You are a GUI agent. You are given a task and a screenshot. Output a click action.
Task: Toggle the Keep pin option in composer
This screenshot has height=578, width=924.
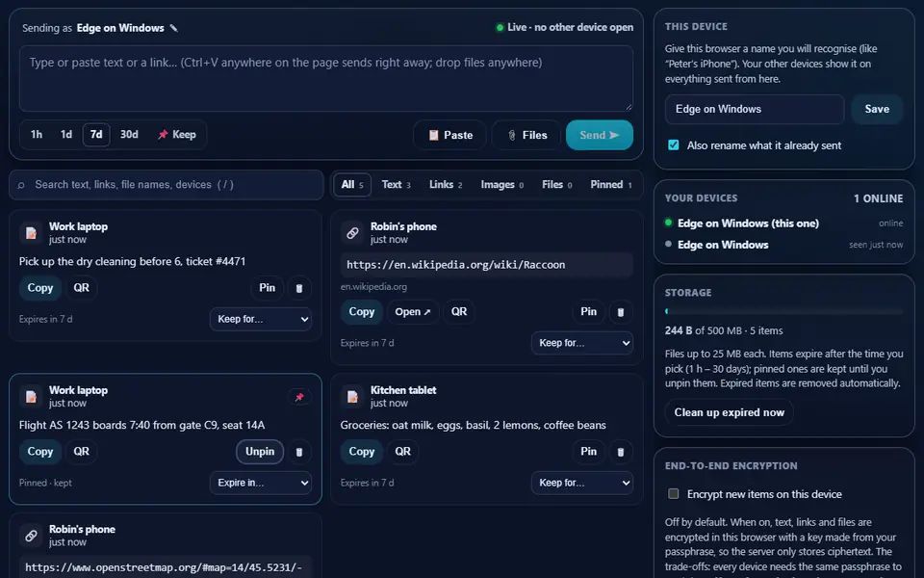(x=177, y=135)
